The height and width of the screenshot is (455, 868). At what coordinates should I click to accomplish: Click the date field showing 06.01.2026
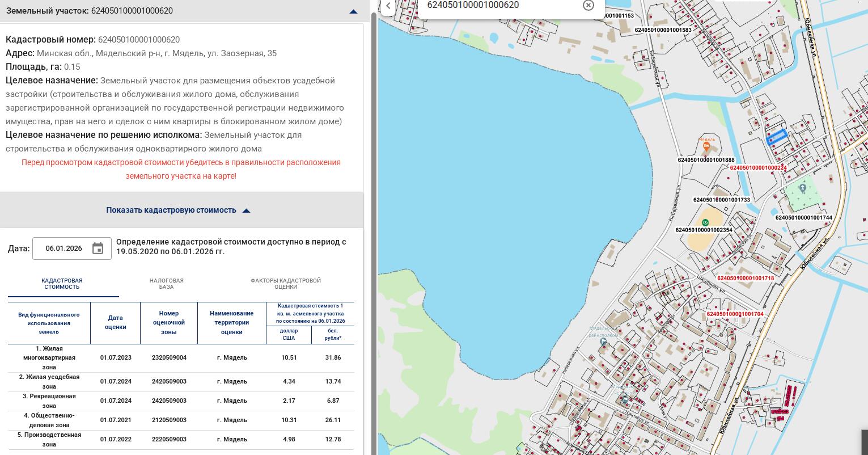click(x=63, y=248)
